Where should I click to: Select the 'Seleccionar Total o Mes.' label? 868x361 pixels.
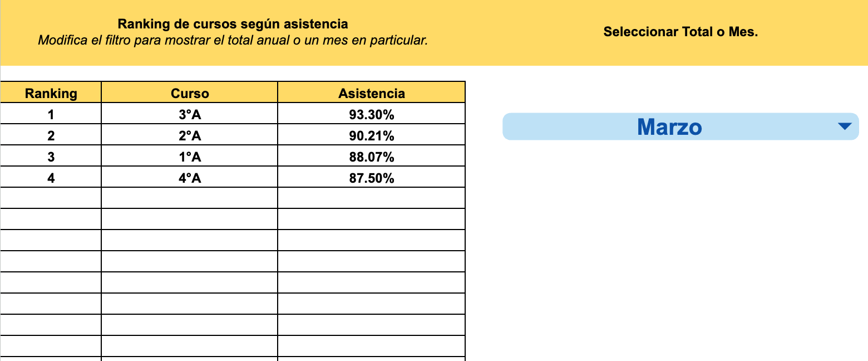point(680,32)
